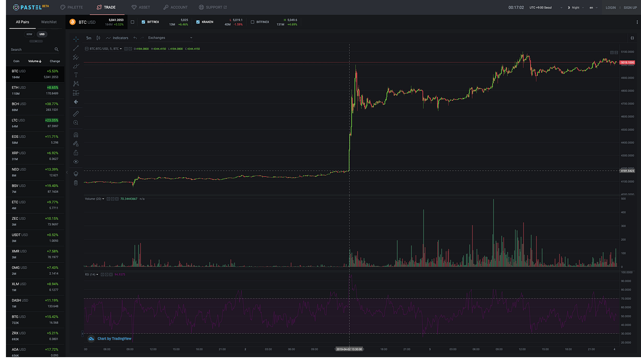641x364 pixels.
Task: Open the Exchanges dropdown
Action: (170, 38)
